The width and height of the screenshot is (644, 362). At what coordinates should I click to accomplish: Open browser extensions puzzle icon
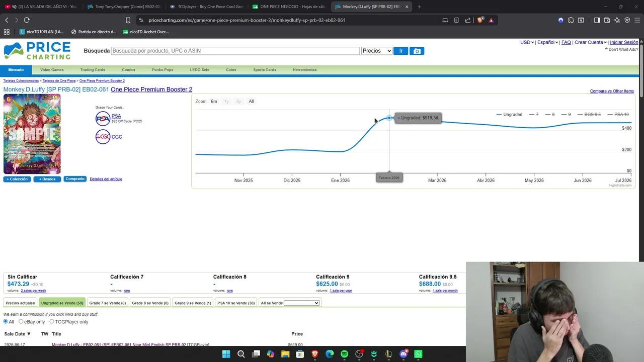571,20
